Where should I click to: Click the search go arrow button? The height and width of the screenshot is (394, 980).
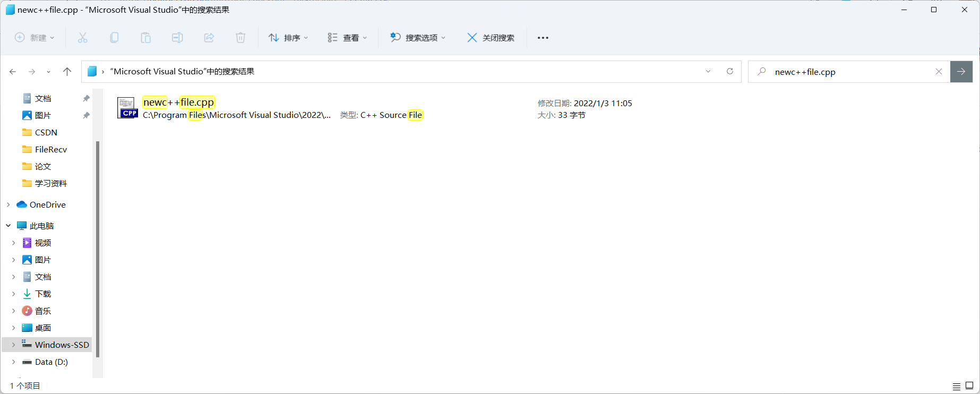961,72
